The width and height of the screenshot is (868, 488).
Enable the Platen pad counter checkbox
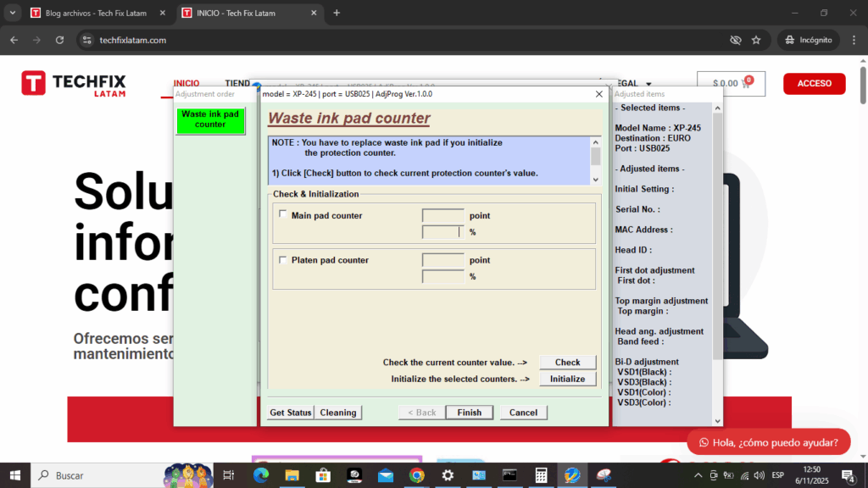(x=283, y=259)
